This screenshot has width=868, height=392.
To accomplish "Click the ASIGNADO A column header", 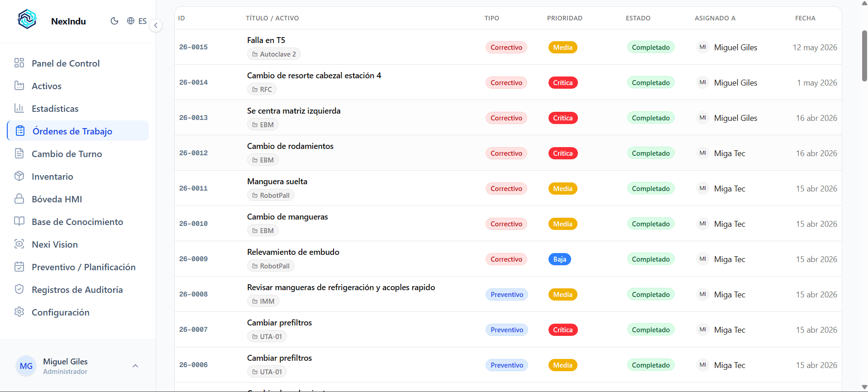I will click(x=715, y=18).
